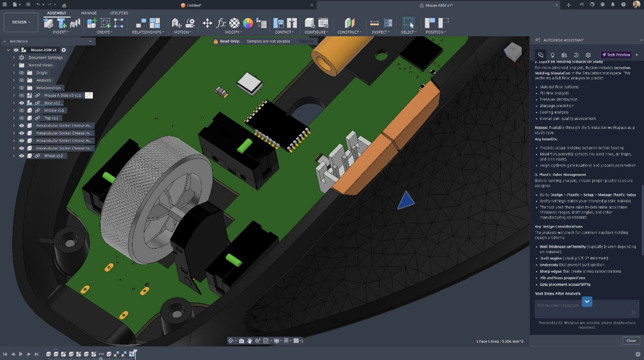Viewport: 644px width, 360px height.
Task: Show the hidden Middle v1:1 component
Action: point(22,110)
